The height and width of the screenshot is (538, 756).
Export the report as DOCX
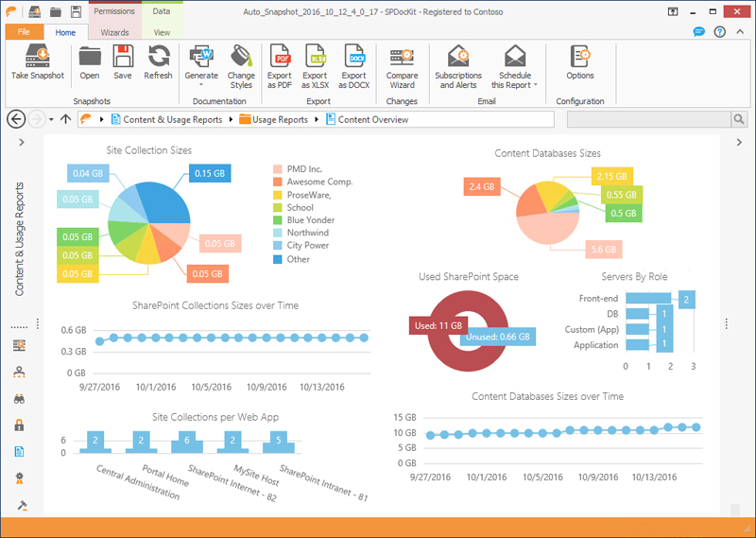pyautogui.click(x=353, y=66)
